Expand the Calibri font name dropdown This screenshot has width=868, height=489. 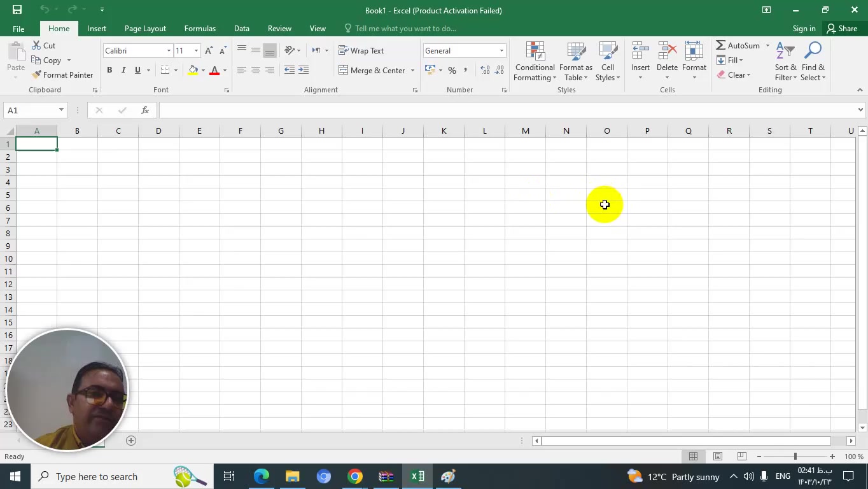pos(169,51)
